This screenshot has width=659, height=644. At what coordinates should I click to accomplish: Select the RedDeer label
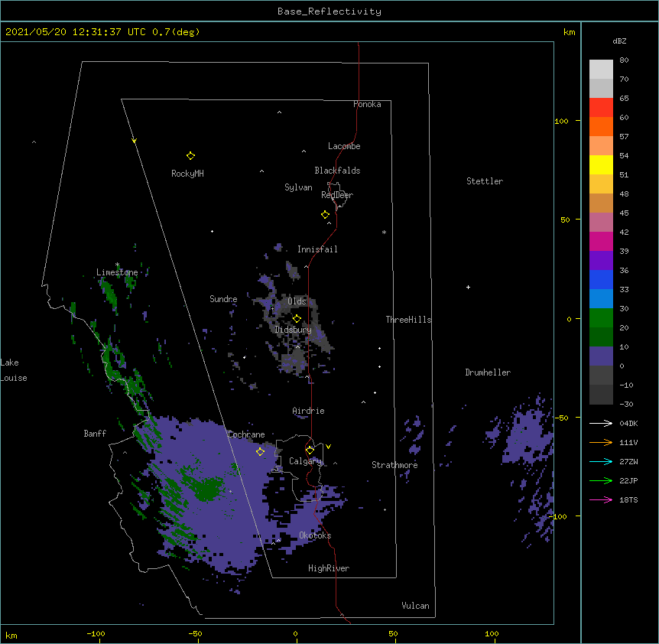point(337,195)
